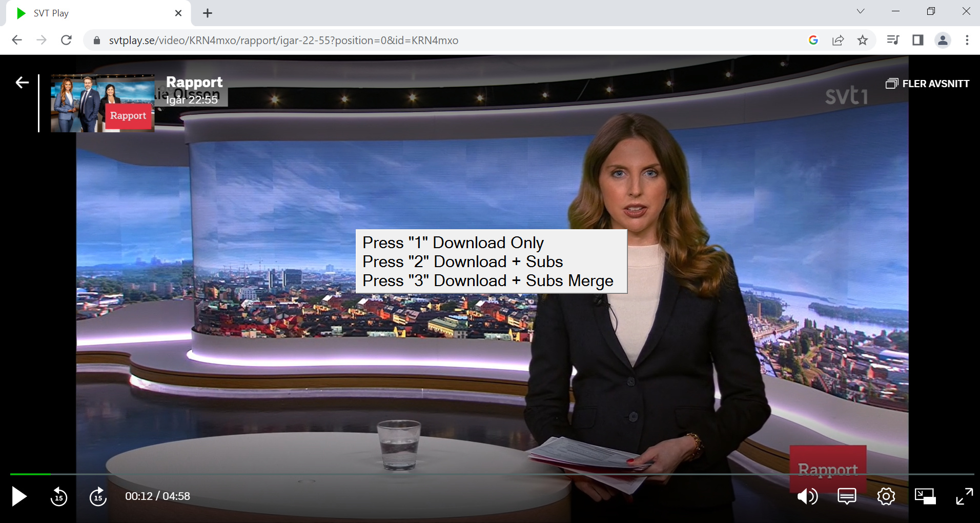Click the Google icon in address bar

tap(813, 40)
